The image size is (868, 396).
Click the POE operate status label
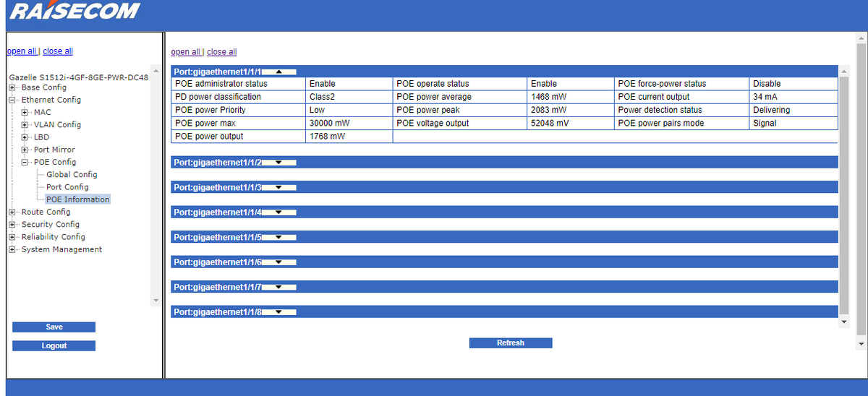tap(433, 84)
